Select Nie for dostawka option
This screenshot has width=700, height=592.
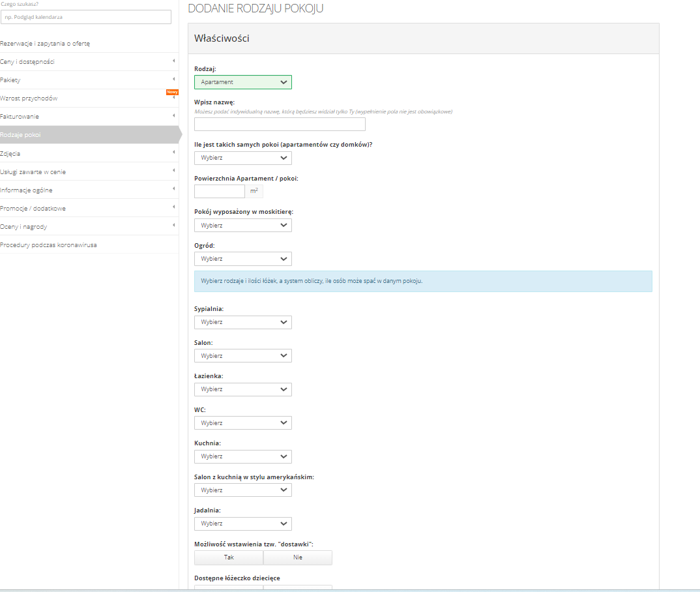(x=297, y=557)
